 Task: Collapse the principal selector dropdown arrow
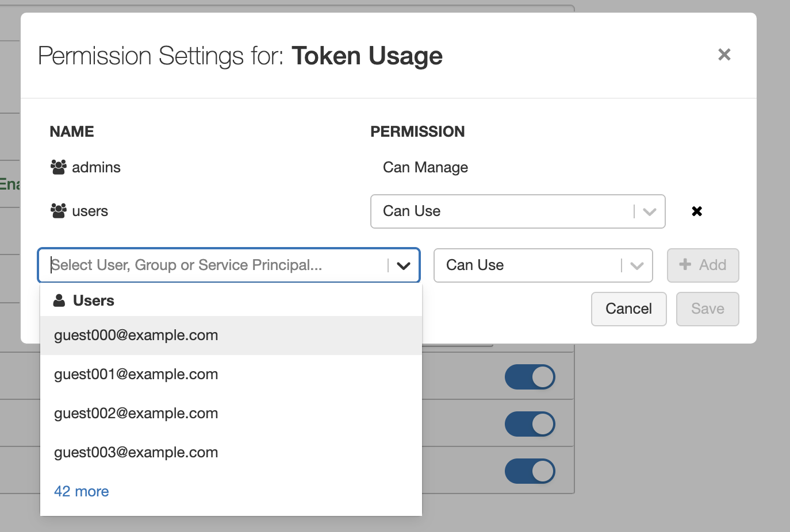[404, 265]
